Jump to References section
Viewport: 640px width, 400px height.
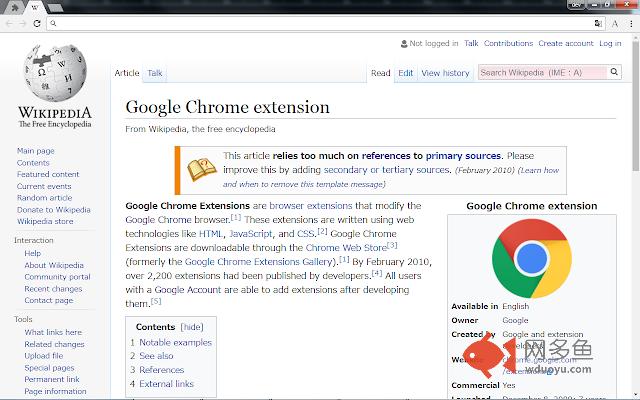162,370
